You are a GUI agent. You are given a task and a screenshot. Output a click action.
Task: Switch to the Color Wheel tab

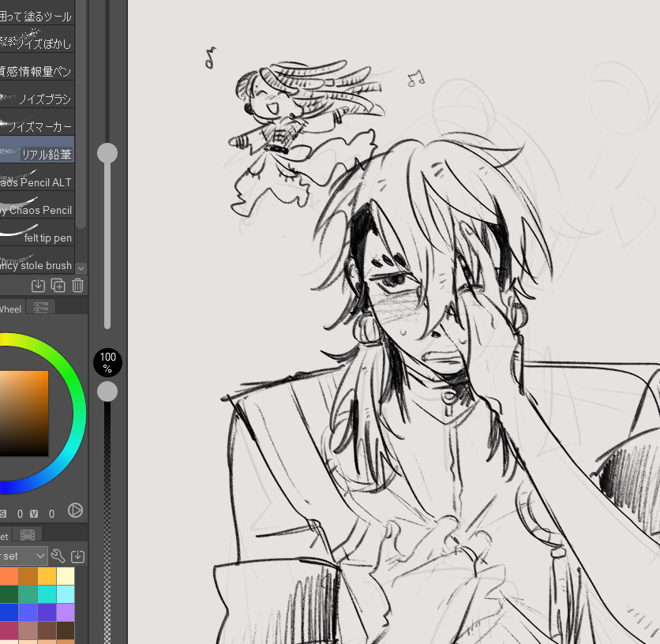[11, 309]
